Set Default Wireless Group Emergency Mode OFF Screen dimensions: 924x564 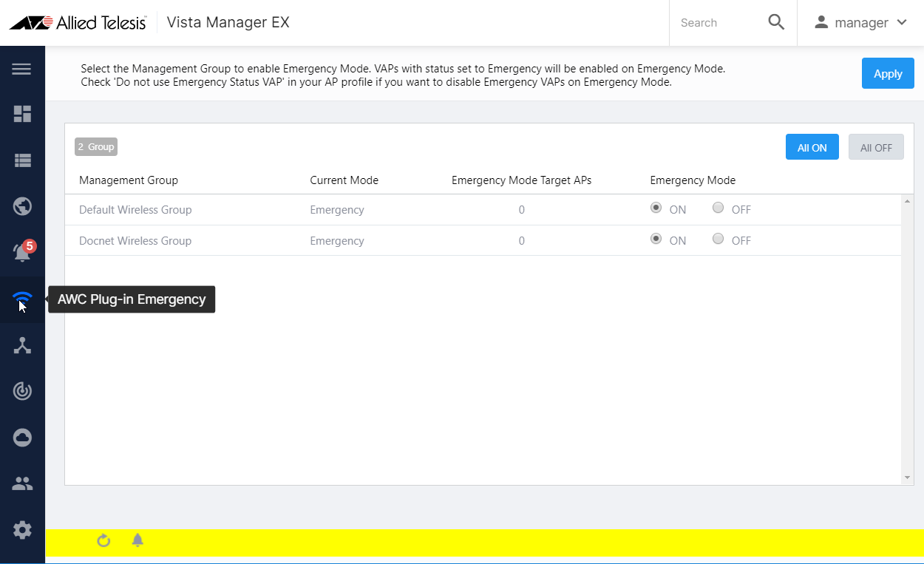pos(718,208)
